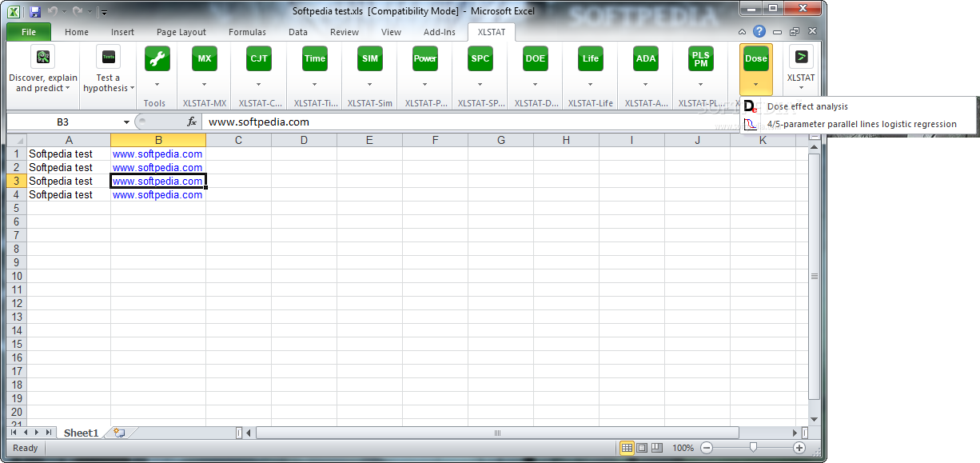Screen dimensions: 980x463
Task: Click the Redo arrow icon
Action: coord(78,12)
